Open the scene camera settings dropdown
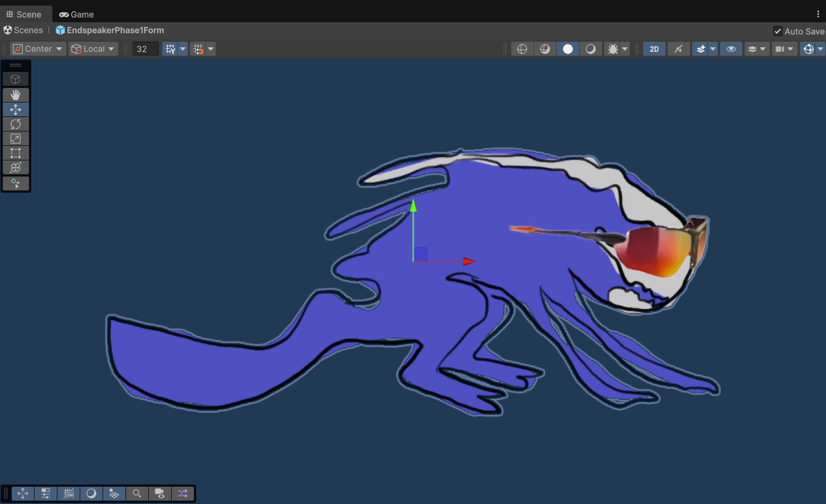Viewport: 826px width, 504px height. tap(784, 49)
